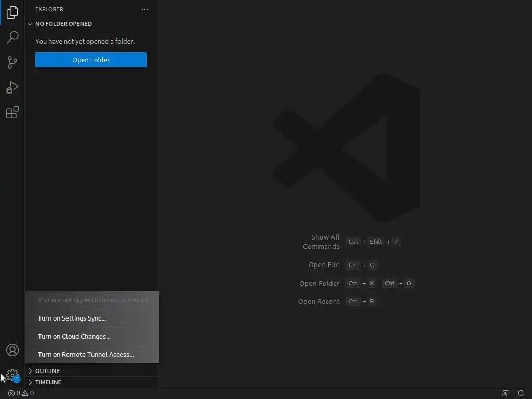The width and height of the screenshot is (532, 399).
Task: Open the Search view icon
Action: 12,37
